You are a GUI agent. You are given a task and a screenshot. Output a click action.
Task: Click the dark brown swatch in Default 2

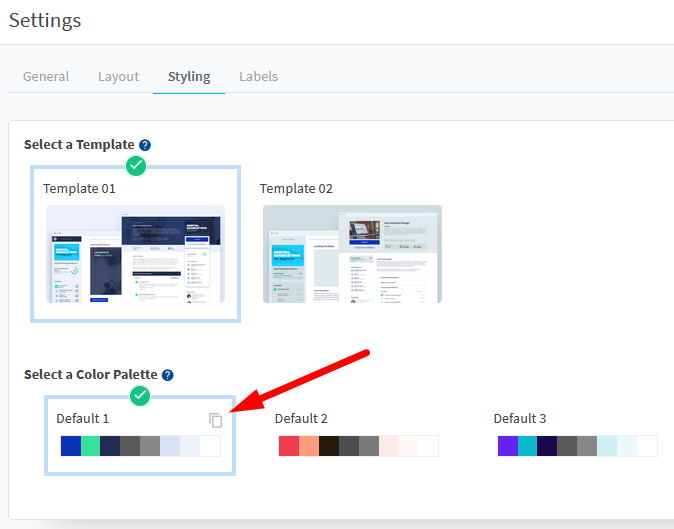coord(329,446)
